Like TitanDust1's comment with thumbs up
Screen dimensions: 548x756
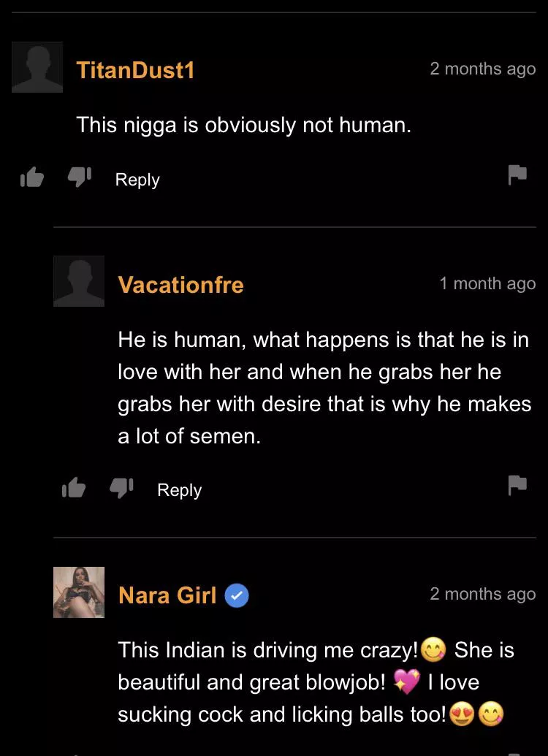click(x=31, y=177)
